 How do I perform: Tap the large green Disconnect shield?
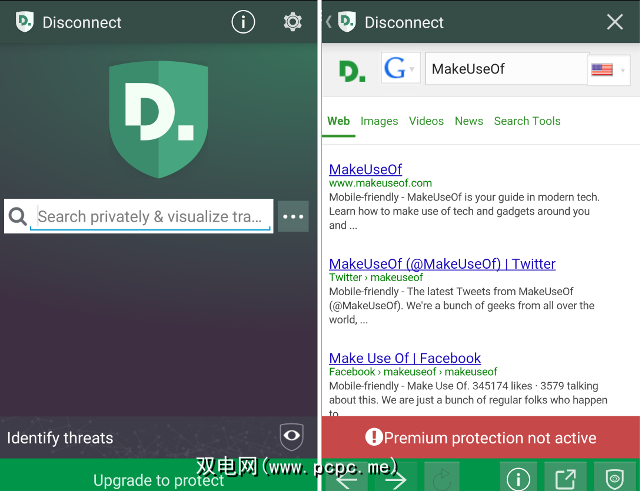click(x=159, y=119)
